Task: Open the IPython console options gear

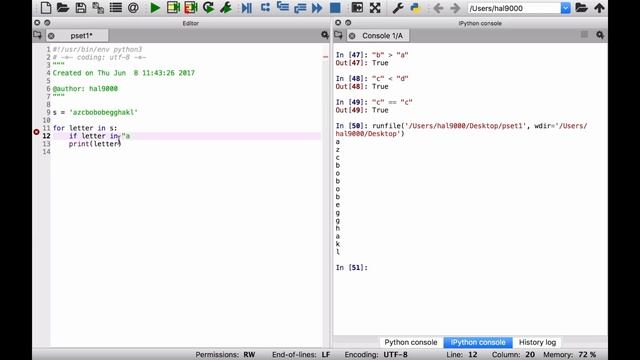Action: pyautogui.click(x=600, y=35)
